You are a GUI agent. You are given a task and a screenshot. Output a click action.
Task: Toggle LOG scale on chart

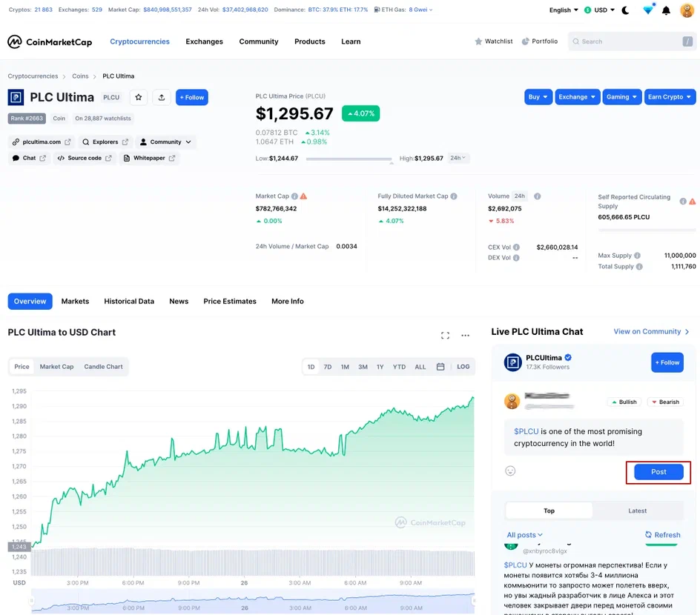(x=463, y=367)
